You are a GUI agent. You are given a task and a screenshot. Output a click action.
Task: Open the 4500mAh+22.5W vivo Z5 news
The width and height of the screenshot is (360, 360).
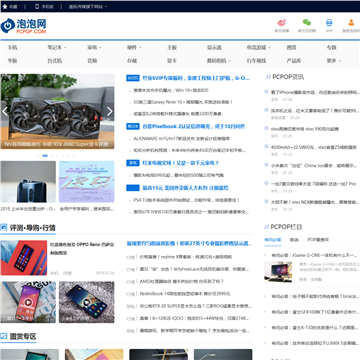pyautogui.click(x=313, y=147)
